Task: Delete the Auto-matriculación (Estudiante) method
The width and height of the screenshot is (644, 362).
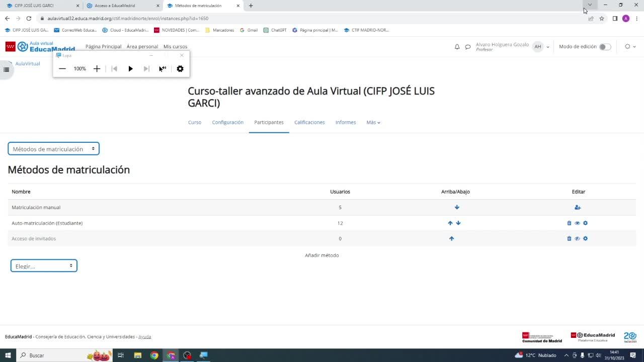Action: click(x=569, y=223)
